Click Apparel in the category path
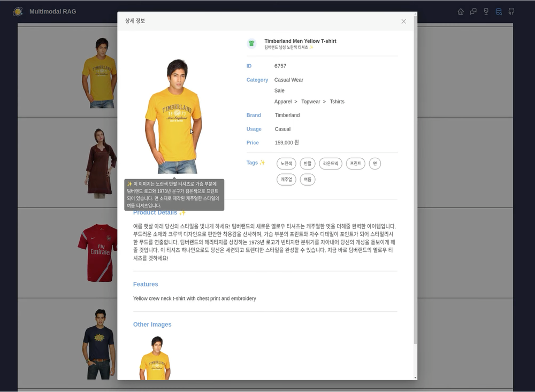Viewport: 535px width, 392px height. pos(283,102)
